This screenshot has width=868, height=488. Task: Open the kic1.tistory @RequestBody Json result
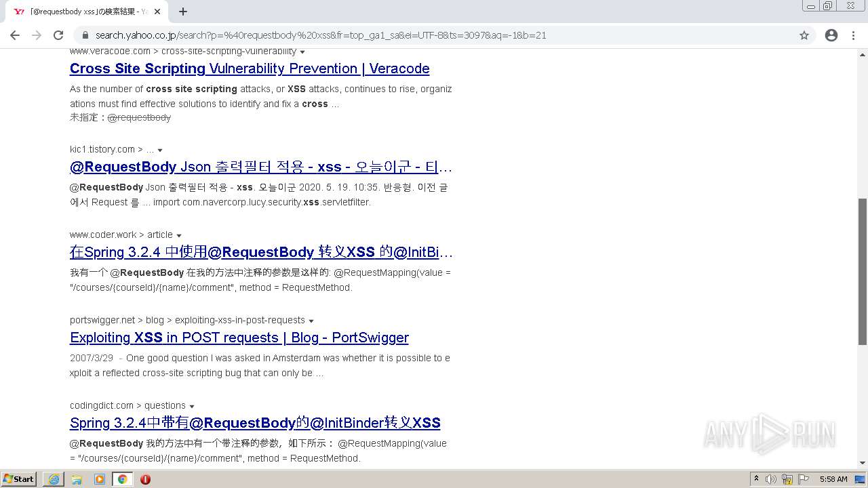click(x=261, y=167)
